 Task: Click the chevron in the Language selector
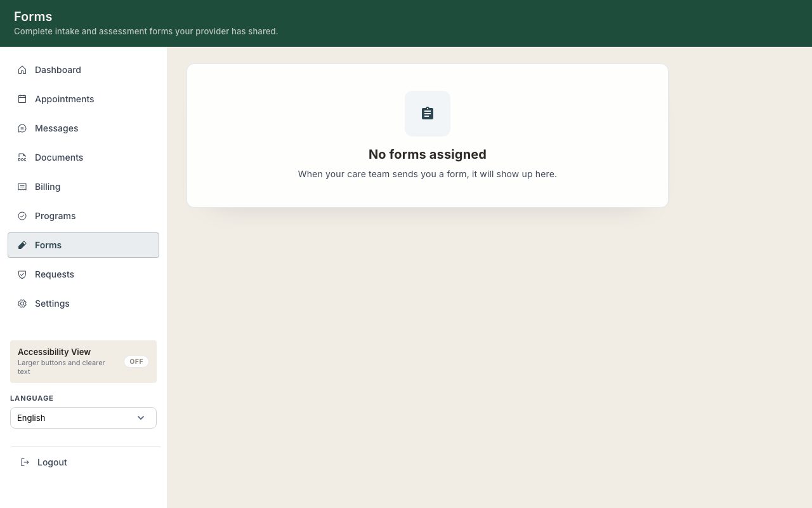pyautogui.click(x=141, y=418)
